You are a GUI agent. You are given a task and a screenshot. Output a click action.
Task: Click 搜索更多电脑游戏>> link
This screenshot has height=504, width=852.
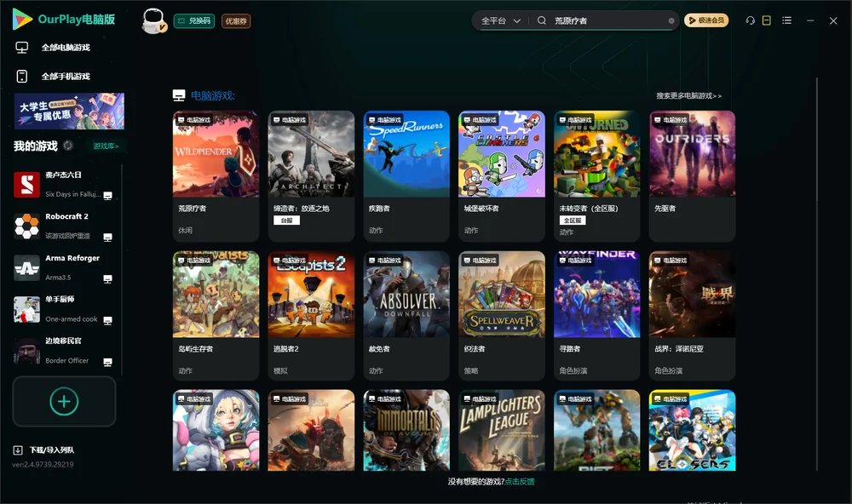688,95
